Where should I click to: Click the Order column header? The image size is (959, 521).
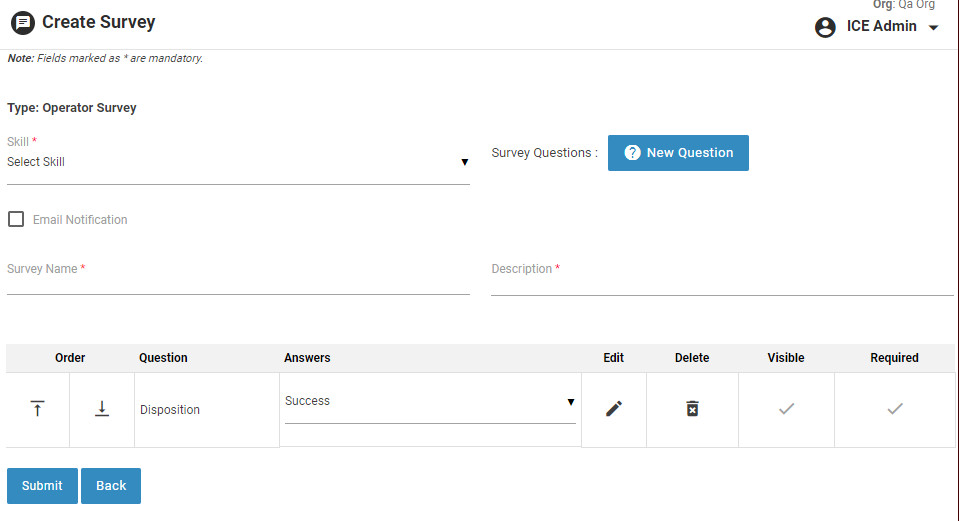[x=70, y=358]
